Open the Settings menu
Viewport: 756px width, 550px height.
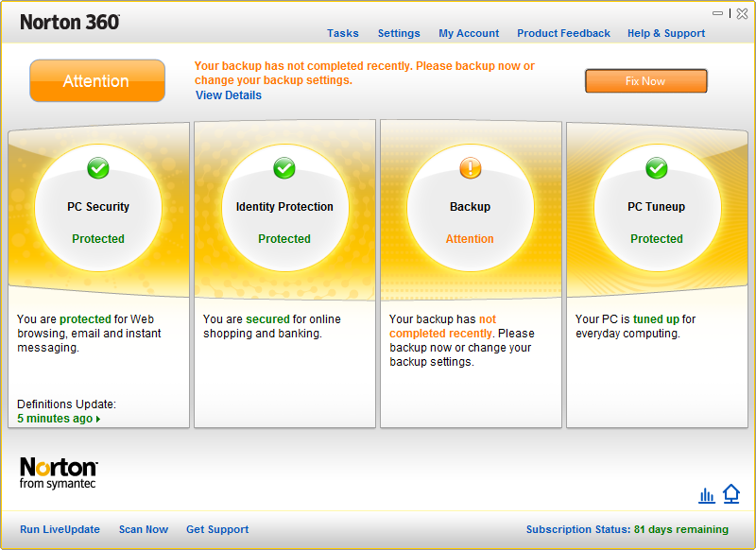399,33
